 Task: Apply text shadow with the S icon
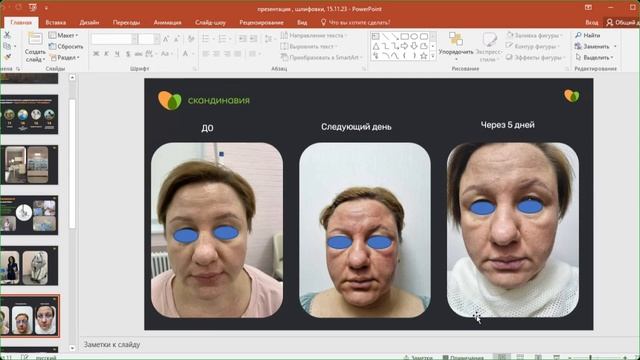[x=128, y=53]
